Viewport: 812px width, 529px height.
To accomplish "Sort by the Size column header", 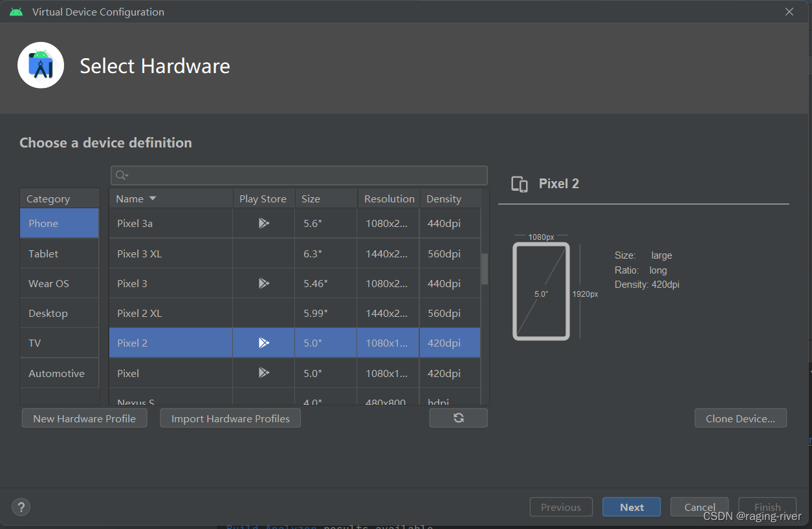I will (326, 199).
